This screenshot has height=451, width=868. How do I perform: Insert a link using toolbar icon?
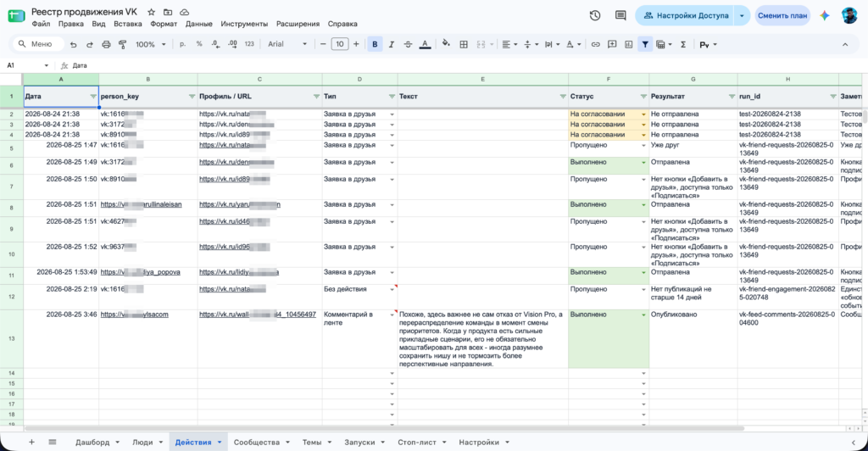point(595,44)
